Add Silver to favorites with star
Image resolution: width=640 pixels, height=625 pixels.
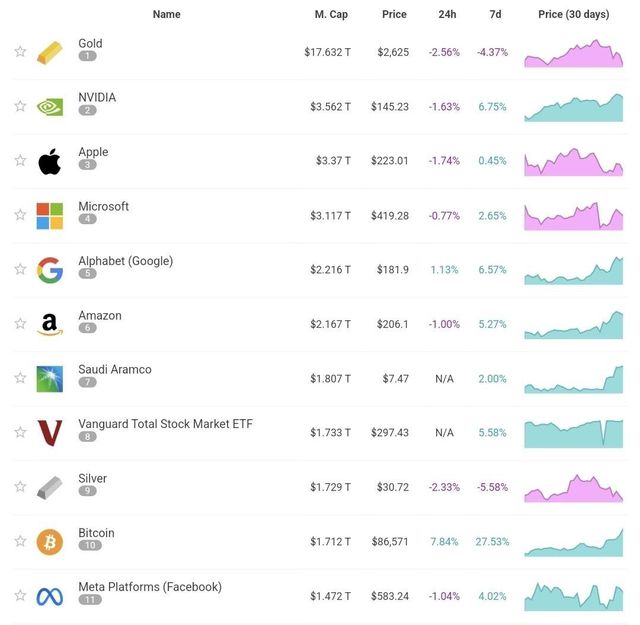pyautogui.click(x=20, y=487)
